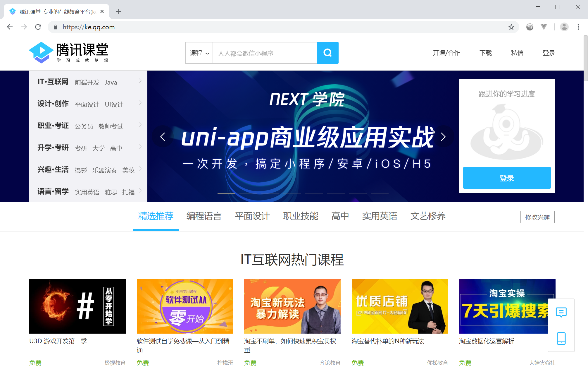Open 淘宝新玩法暴力解读 thumbnail
This screenshot has width=588, height=374.
[292, 306]
